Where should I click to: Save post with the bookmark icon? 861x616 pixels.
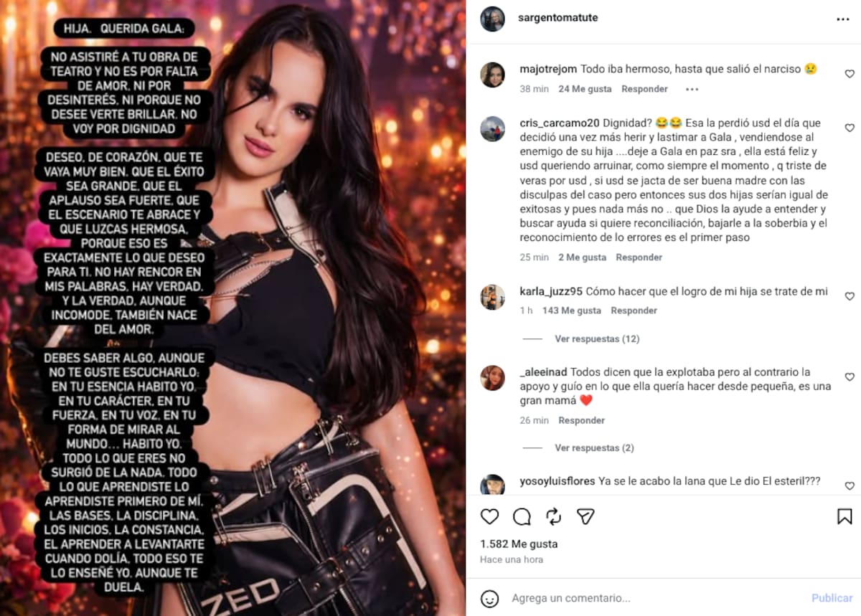(844, 516)
